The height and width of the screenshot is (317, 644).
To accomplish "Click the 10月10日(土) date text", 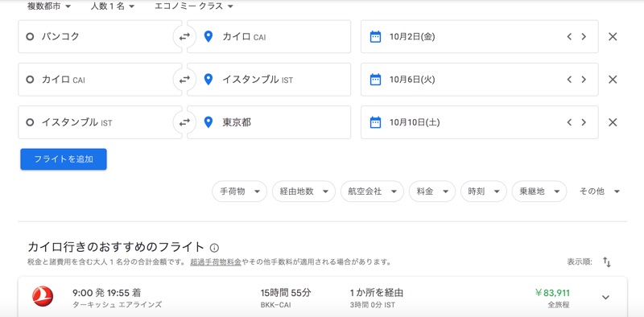I will pyautogui.click(x=415, y=122).
